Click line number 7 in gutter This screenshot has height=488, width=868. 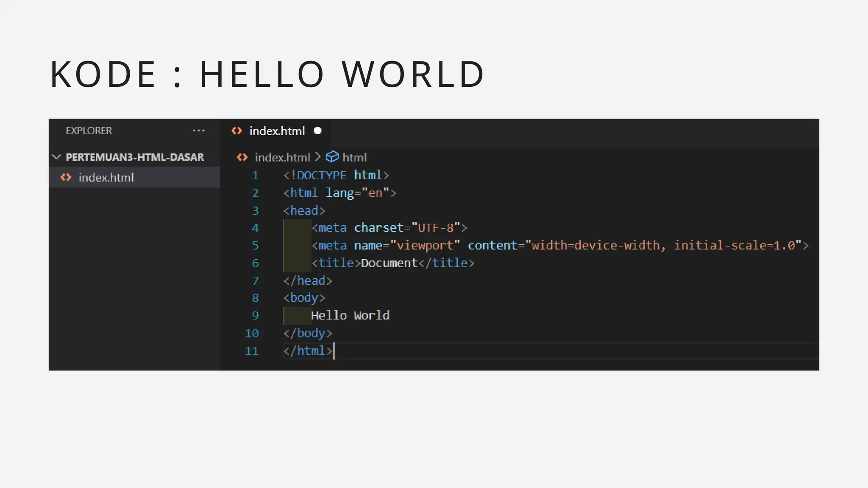click(x=255, y=281)
